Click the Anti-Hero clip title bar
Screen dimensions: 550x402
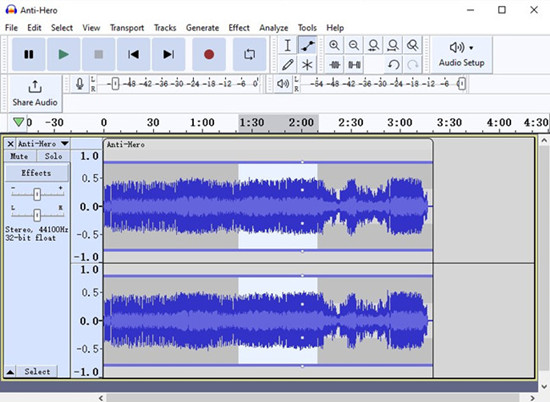(x=268, y=145)
